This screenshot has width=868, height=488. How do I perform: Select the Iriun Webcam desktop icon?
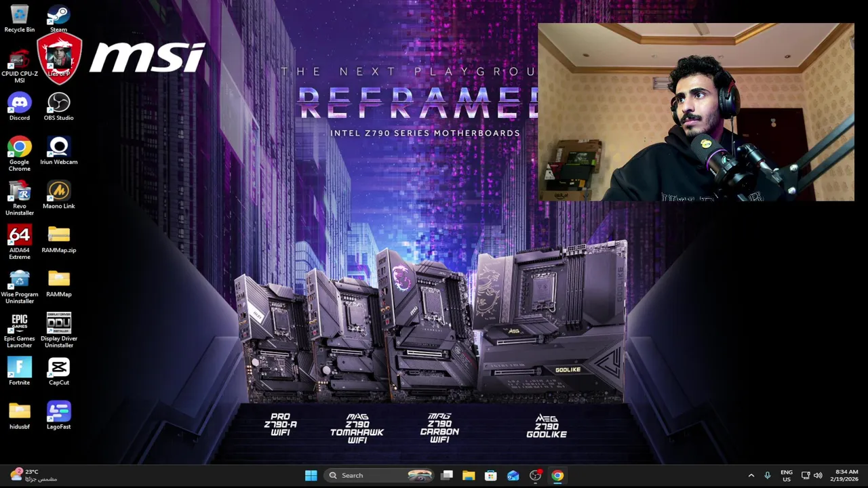click(59, 150)
